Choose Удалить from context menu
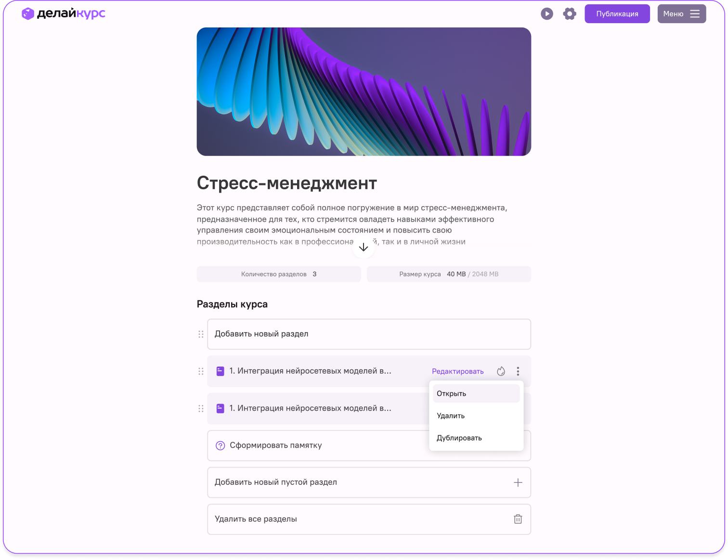Viewport: 728px width, 560px height. click(476, 416)
